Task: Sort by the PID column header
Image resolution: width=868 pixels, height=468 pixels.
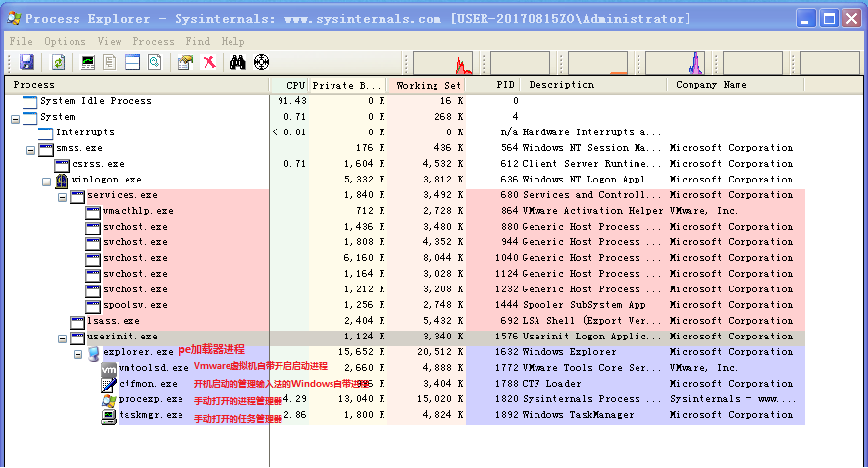Action: tap(492, 85)
